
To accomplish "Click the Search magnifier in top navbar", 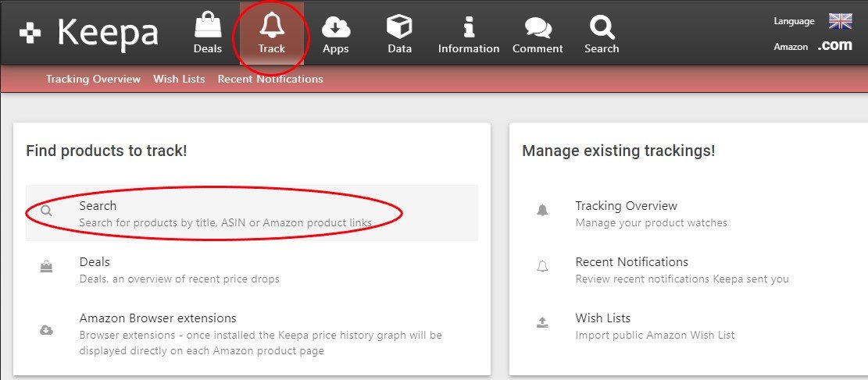I will (x=601, y=27).
